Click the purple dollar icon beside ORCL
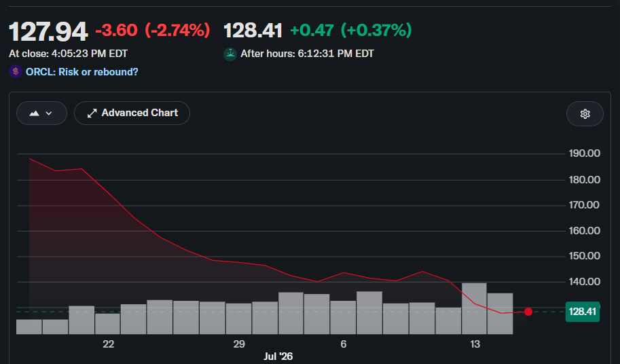Screen dimensions: 620x364 tap(16, 71)
